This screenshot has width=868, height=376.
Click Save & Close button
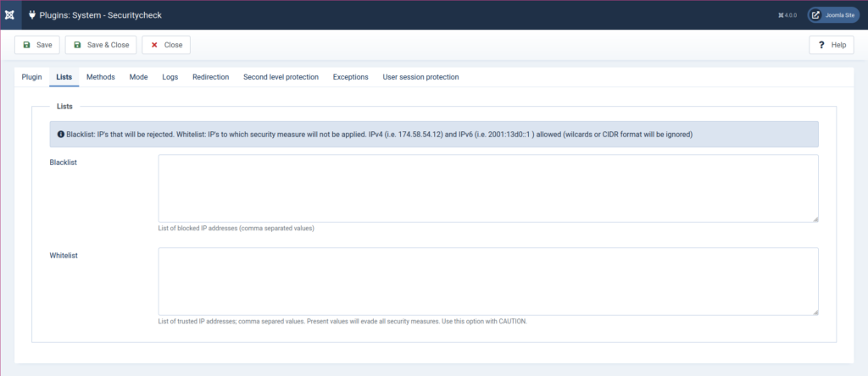coord(101,45)
